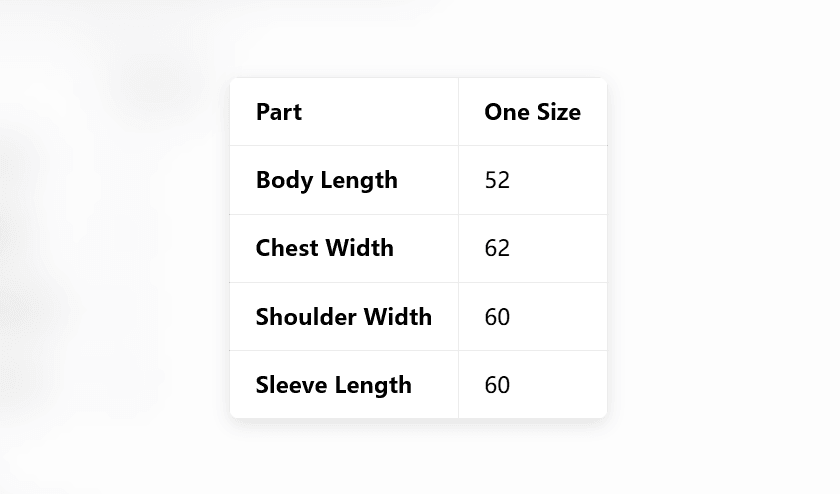Click the value 62 for Chest Width

(497, 248)
